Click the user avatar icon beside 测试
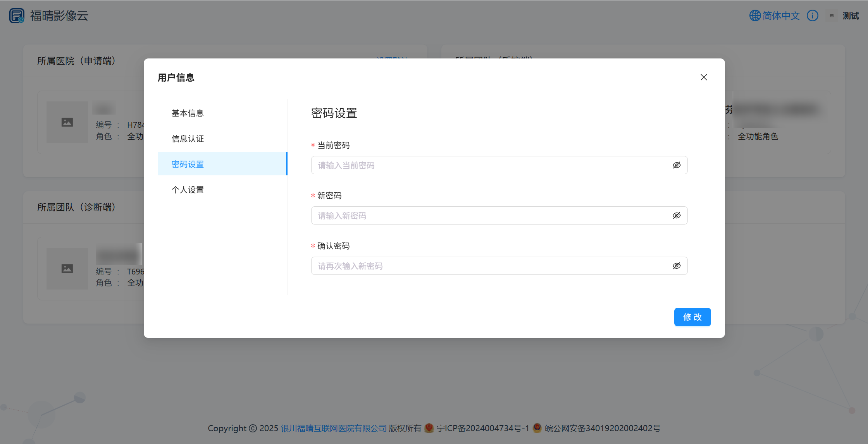The image size is (868, 444). coord(831,16)
